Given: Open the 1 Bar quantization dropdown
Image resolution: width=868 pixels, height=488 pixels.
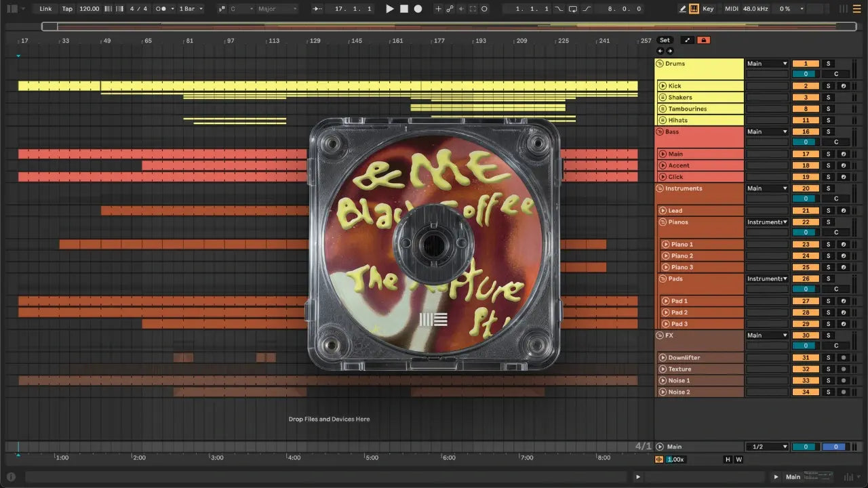Looking at the screenshot, I should pos(191,9).
